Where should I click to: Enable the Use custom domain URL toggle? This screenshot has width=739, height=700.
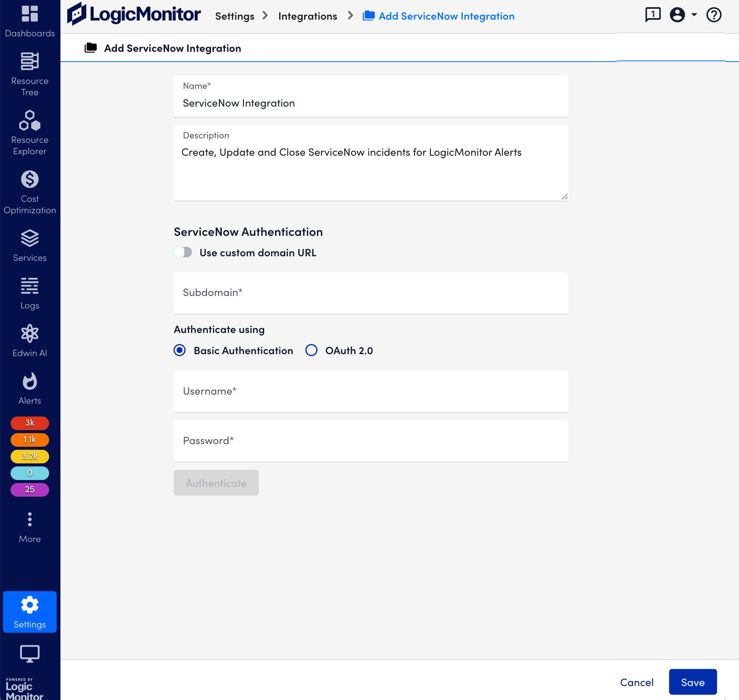[183, 252]
